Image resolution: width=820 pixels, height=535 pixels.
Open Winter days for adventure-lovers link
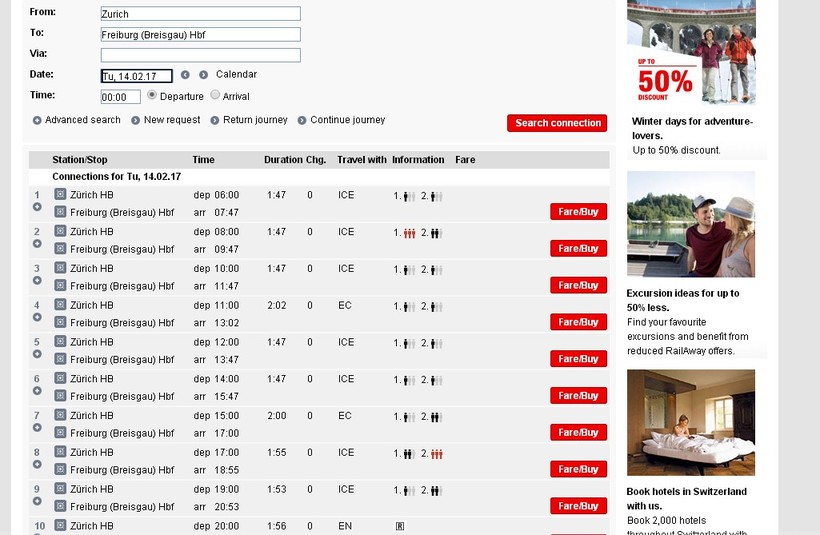(692, 128)
